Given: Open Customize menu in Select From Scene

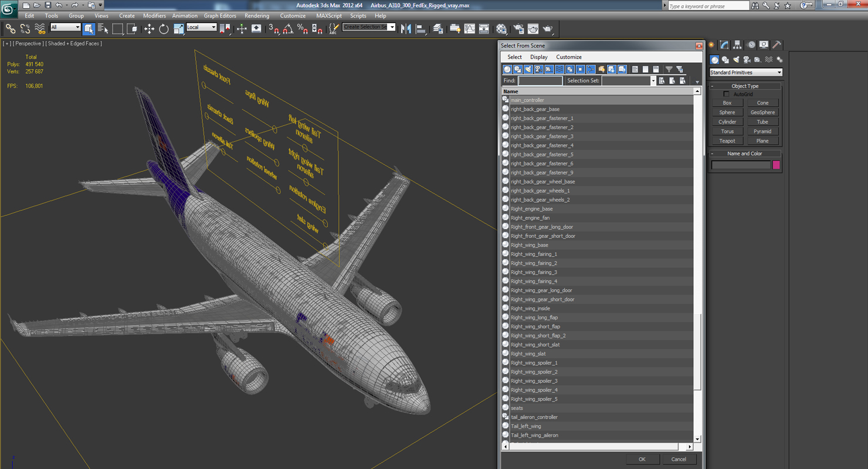Looking at the screenshot, I should [569, 57].
